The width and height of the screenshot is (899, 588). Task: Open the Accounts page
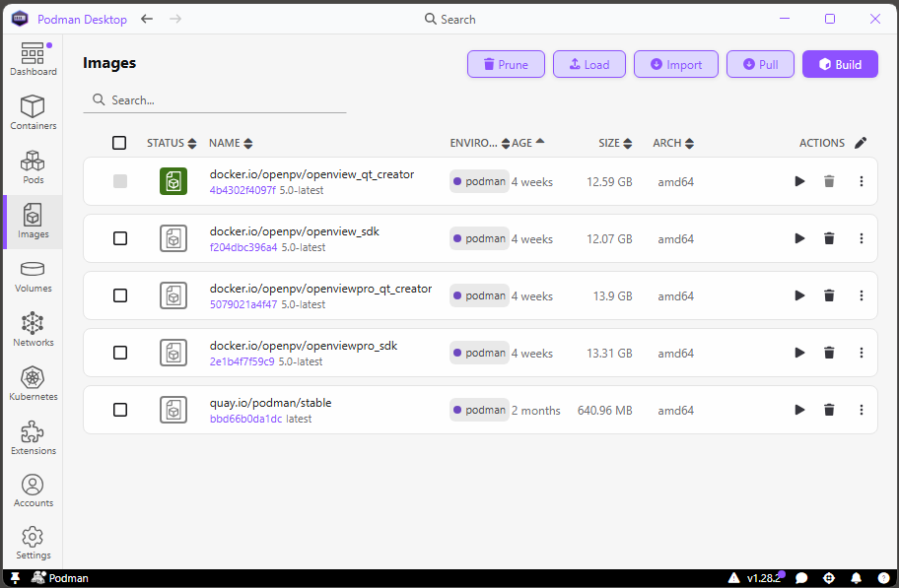tap(33, 491)
